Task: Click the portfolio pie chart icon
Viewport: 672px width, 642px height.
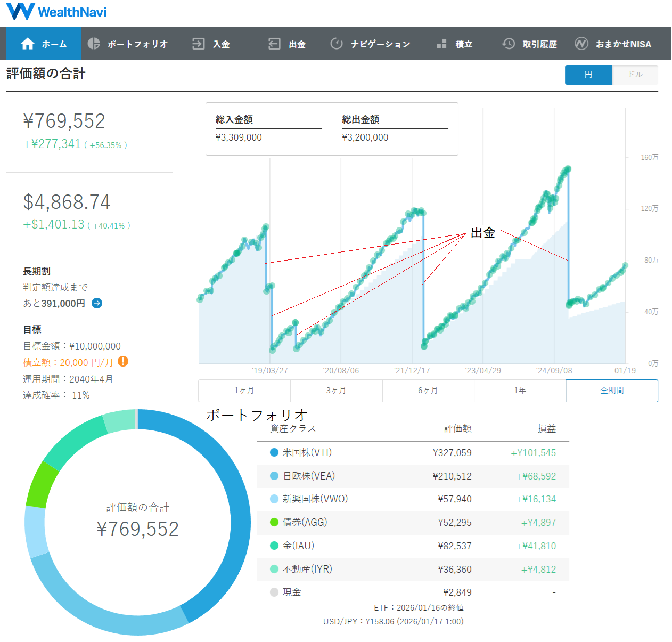Action: pyautogui.click(x=94, y=44)
